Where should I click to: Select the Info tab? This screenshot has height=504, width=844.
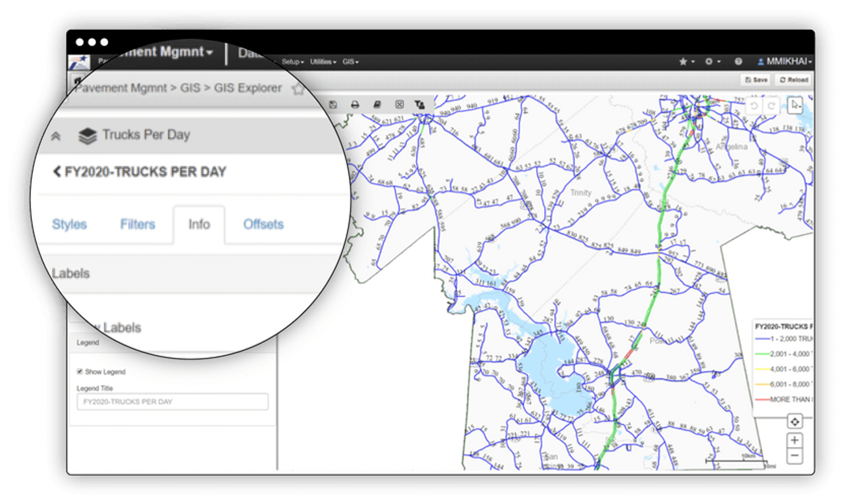199,224
